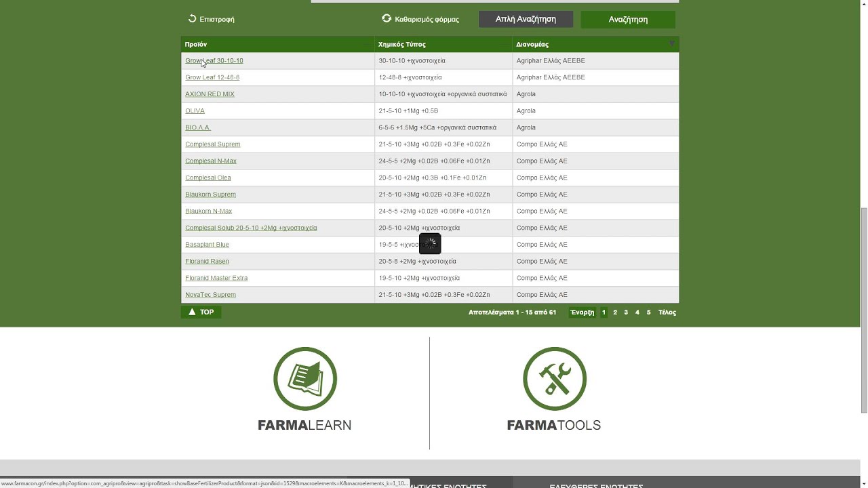Open Grow Leaf 30-10-10 product link
The height and width of the screenshot is (488, 868).
coord(214,61)
